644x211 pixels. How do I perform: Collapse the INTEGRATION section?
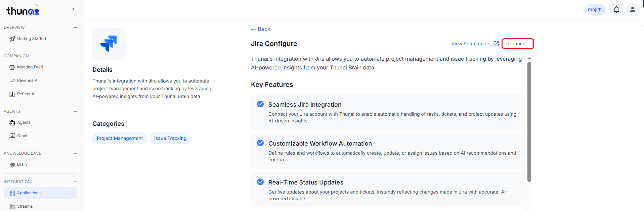coord(75,182)
